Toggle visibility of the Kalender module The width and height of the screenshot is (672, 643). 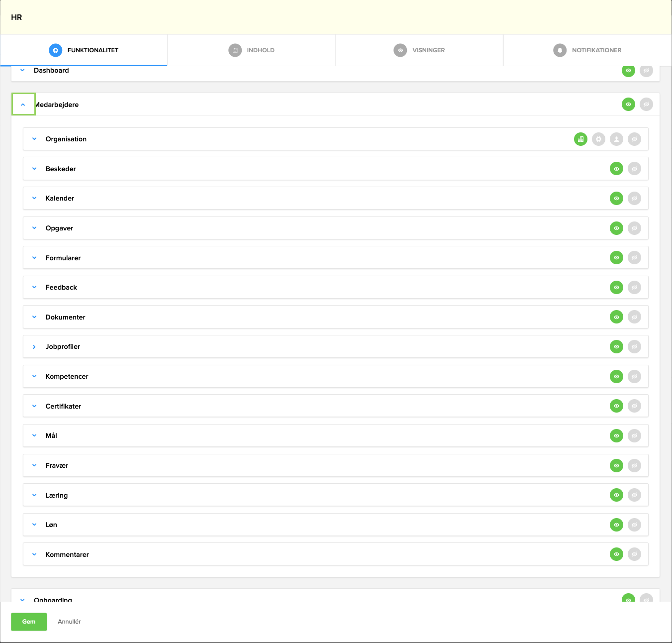pyautogui.click(x=616, y=198)
